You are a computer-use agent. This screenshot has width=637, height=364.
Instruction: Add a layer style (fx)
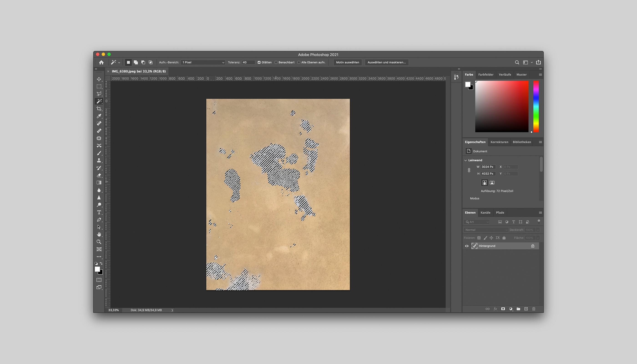pos(495,309)
